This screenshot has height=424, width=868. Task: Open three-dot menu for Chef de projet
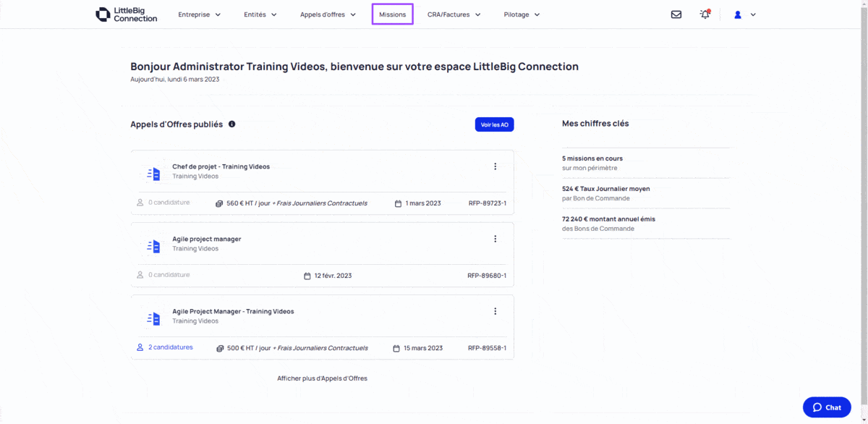coord(495,166)
